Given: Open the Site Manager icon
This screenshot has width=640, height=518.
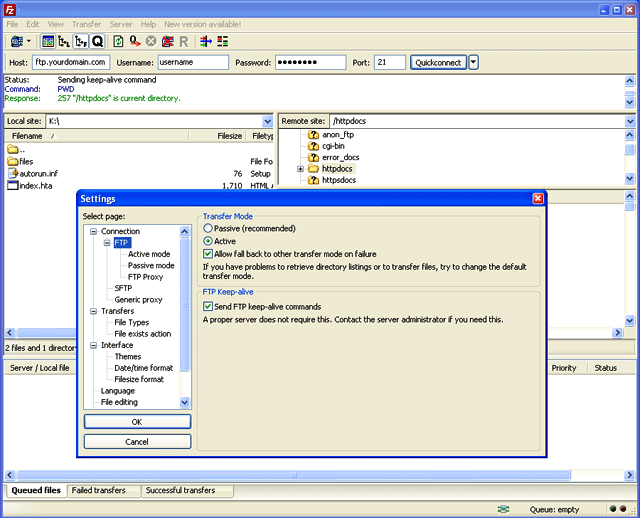Looking at the screenshot, I should pos(17,41).
